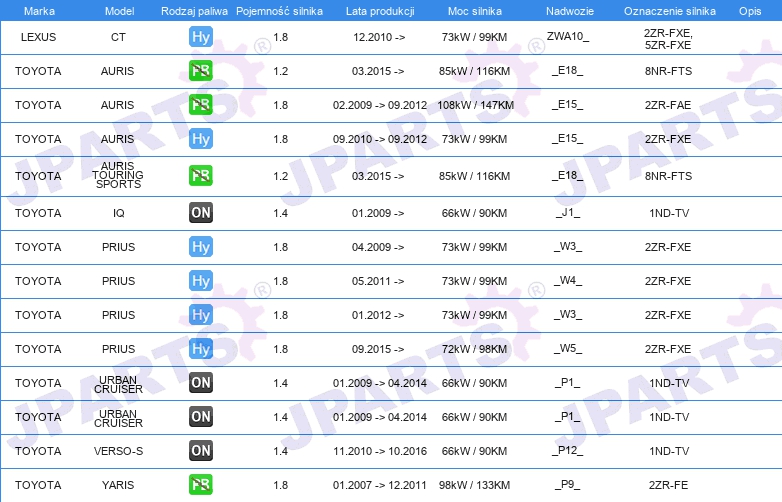This screenshot has height=502, width=782.
Task: Select the Model column header
Action: point(120,11)
